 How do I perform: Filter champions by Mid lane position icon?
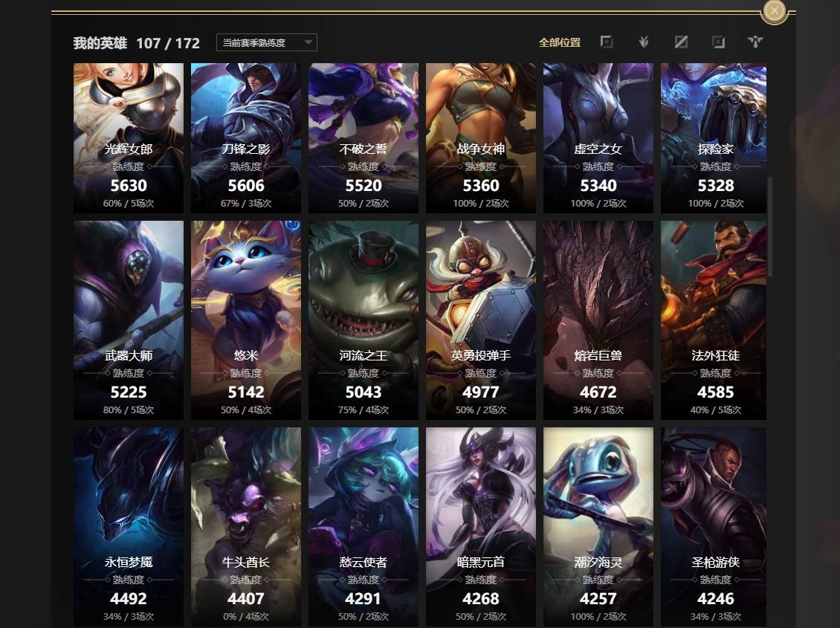click(x=681, y=42)
